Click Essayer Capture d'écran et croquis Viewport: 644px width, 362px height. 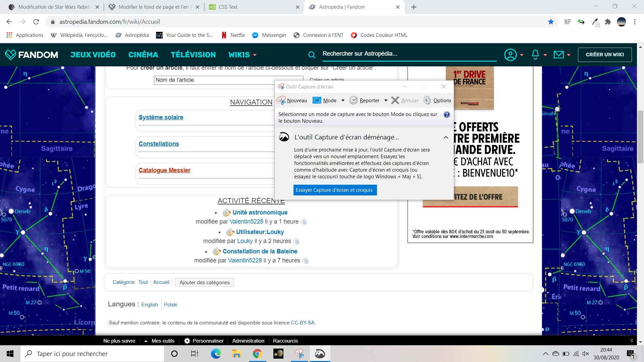(x=335, y=190)
